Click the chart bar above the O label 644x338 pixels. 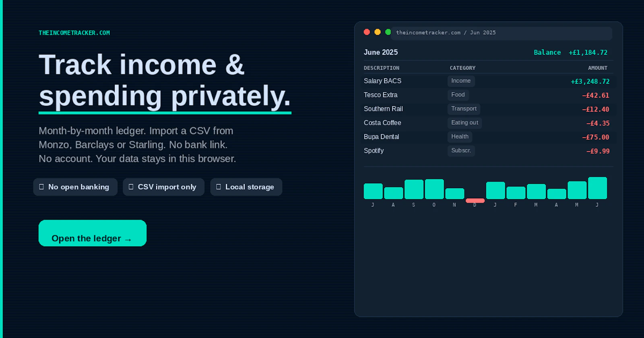point(434,189)
